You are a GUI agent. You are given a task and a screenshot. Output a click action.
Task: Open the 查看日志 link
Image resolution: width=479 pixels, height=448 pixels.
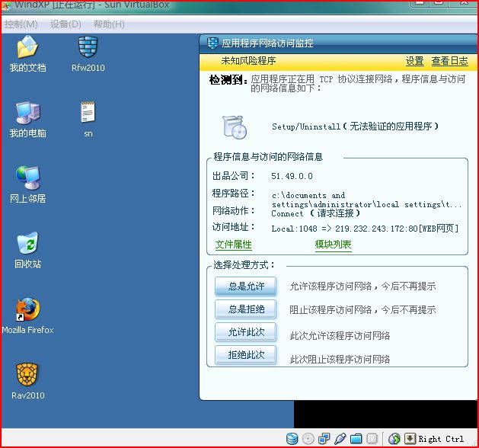click(449, 61)
